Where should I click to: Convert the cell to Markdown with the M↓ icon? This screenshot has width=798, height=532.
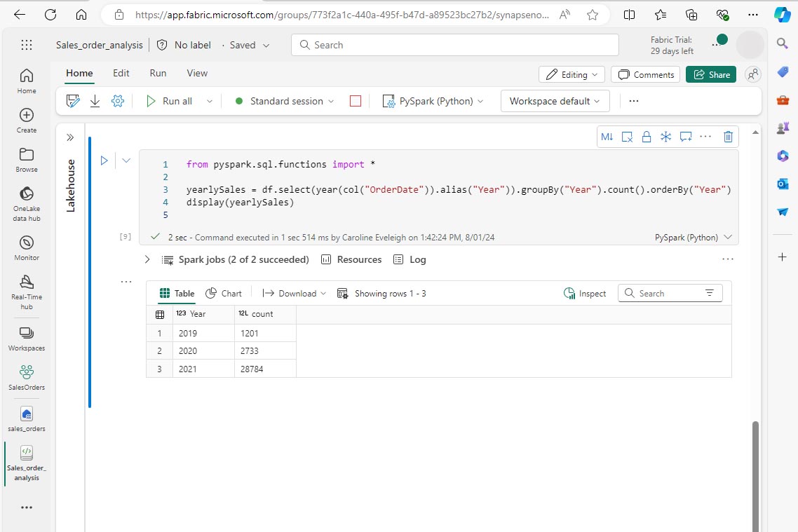607,137
